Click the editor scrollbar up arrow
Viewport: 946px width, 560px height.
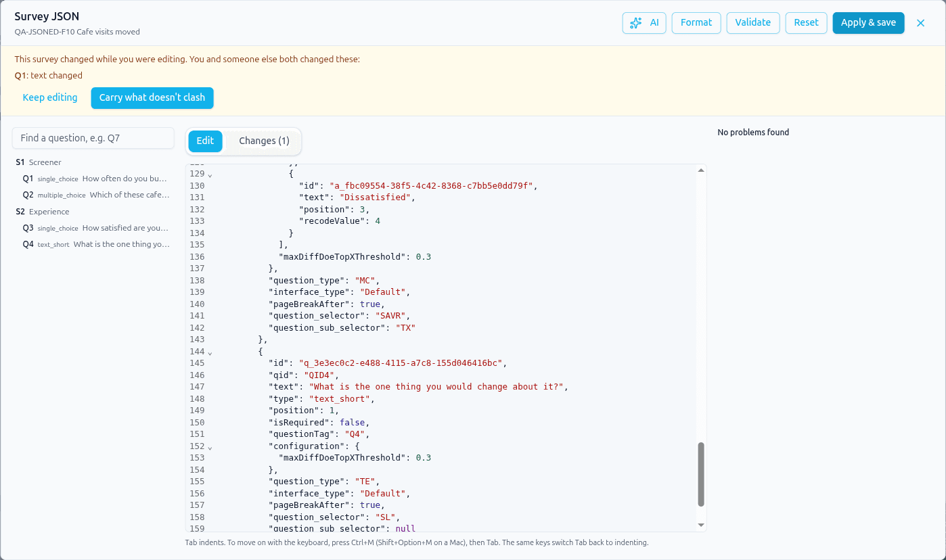pyautogui.click(x=701, y=170)
